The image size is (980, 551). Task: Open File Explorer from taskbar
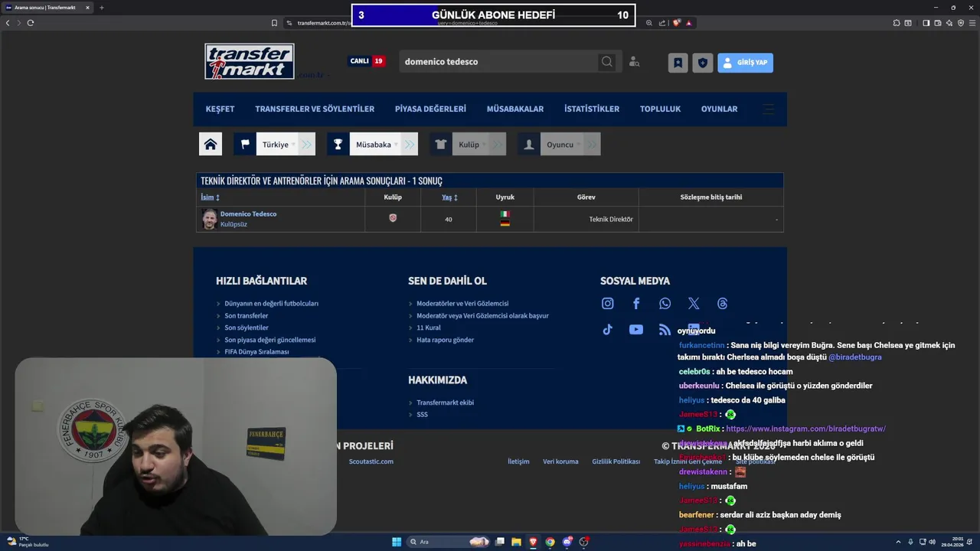516,542
